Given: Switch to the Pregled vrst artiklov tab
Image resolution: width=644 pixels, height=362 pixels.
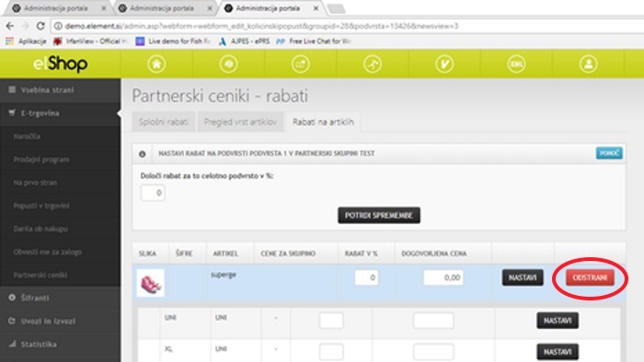Looking at the screenshot, I should point(240,122).
